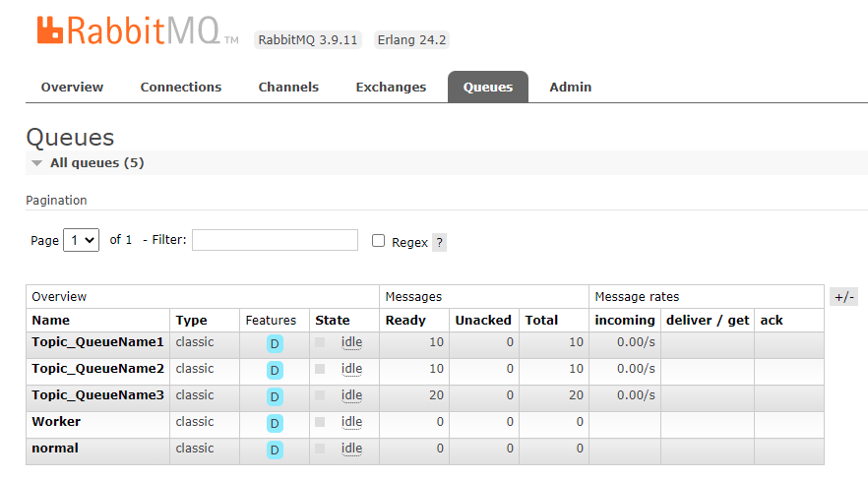Sort by the ack column header
868x479 pixels.
[x=772, y=321]
